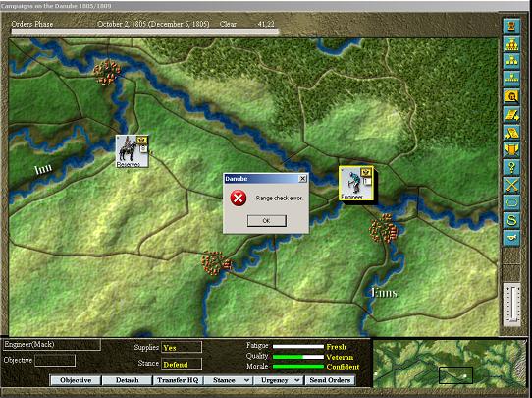This screenshot has height=398, width=532.
Task: Click the 'Range check error.' message text
Action: [279, 198]
